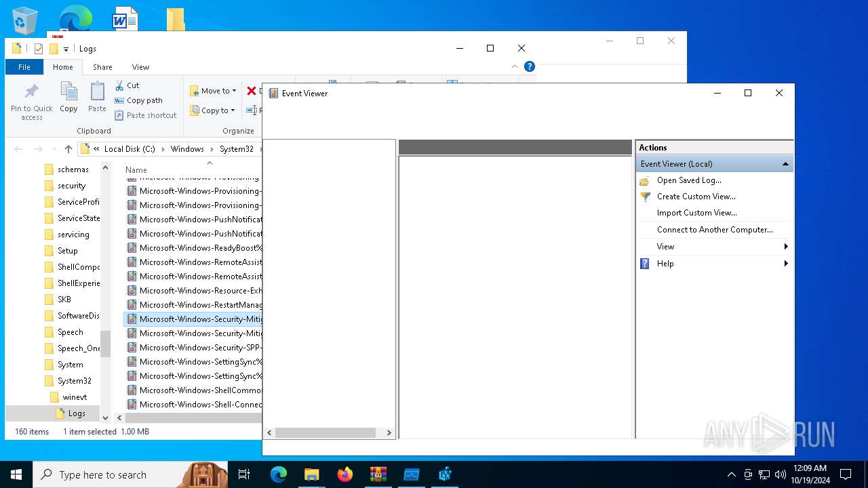Image resolution: width=868 pixels, height=488 pixels.
Task: Click Open Saved Log icon in Actions
Action: tap(644, 180)
